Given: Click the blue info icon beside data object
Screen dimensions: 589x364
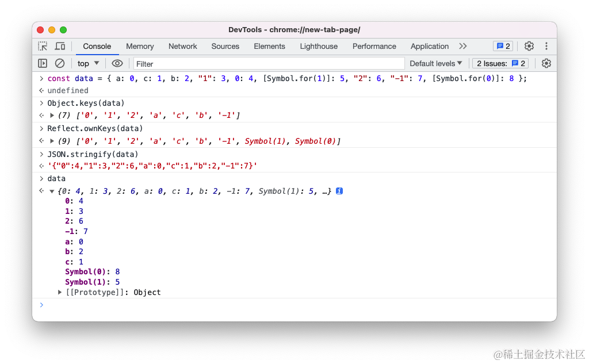Looking at the screenshot, I should click(339, 191).
